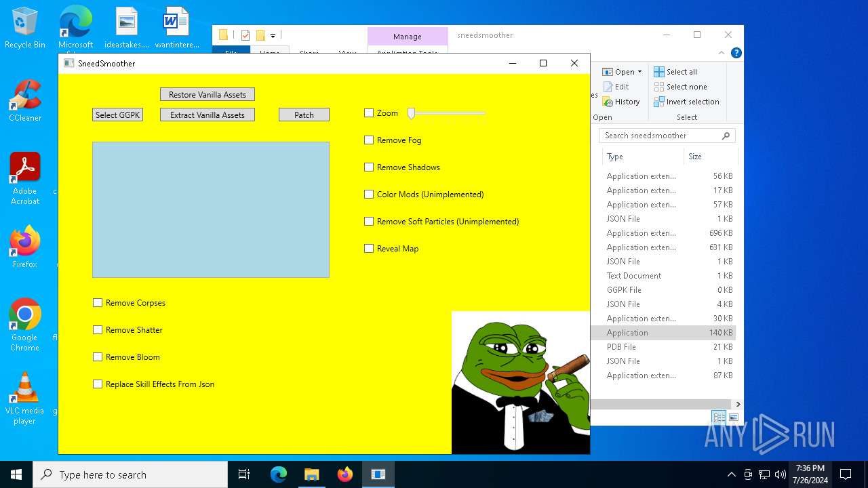Check Remove Corpses option
Screen dimensions: 868x488
pos(98,303)
